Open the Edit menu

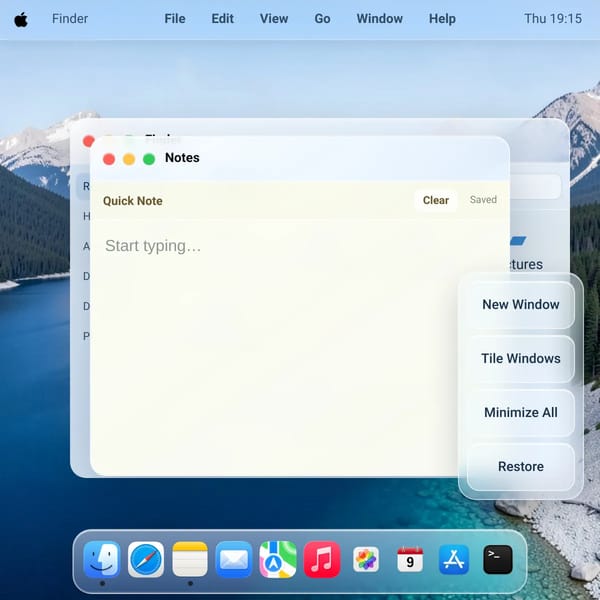pyautogui.click(x=223, y=19)
